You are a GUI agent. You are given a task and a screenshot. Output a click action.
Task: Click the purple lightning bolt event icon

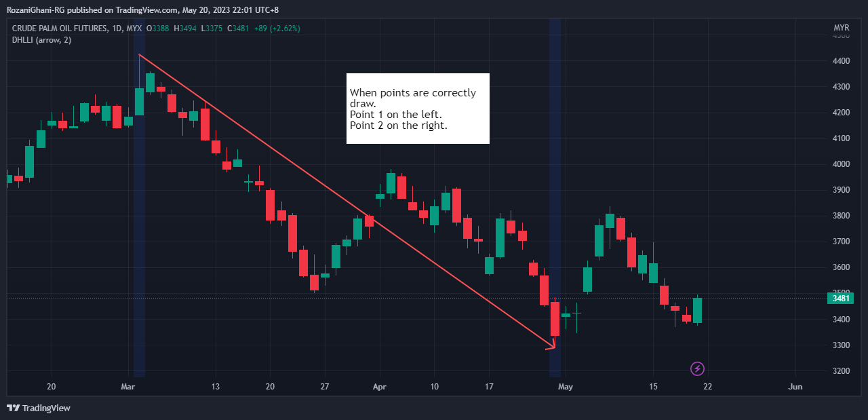click(x=697, y=369)
